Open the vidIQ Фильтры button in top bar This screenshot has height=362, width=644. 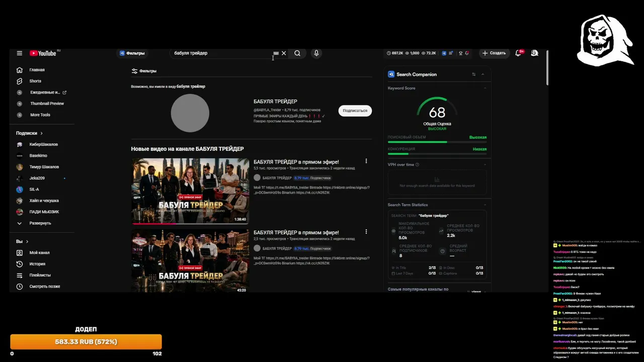click(x=132, y=53)
